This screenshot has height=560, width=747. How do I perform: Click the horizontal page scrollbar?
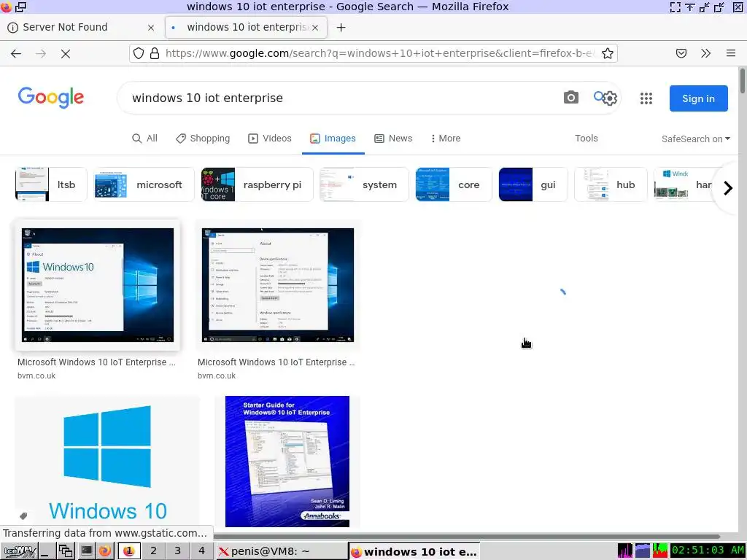tap(467, 536)
